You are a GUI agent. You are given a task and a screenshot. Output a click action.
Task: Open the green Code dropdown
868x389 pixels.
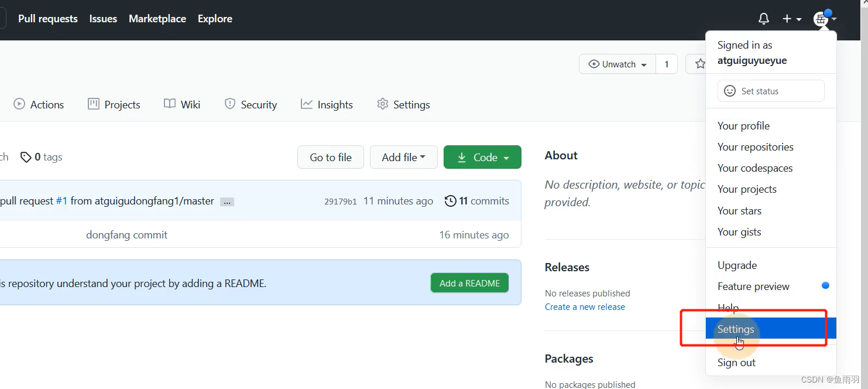click(482, 157)
